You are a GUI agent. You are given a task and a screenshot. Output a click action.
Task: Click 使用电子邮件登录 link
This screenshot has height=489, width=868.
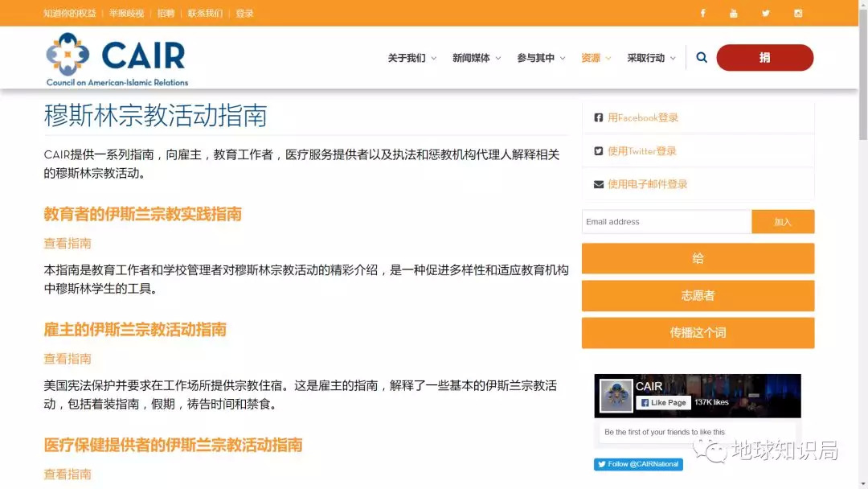click(648, 184)
